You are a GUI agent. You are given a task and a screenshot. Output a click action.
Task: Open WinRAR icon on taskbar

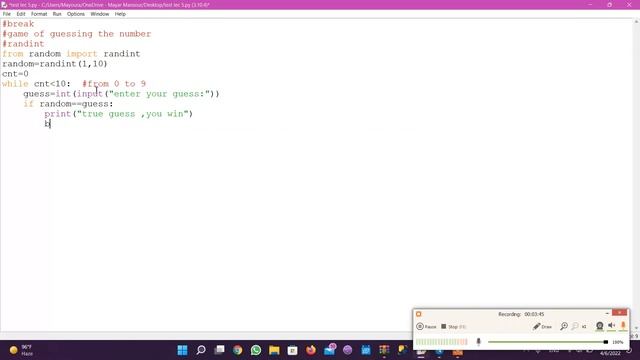(384, 350)
